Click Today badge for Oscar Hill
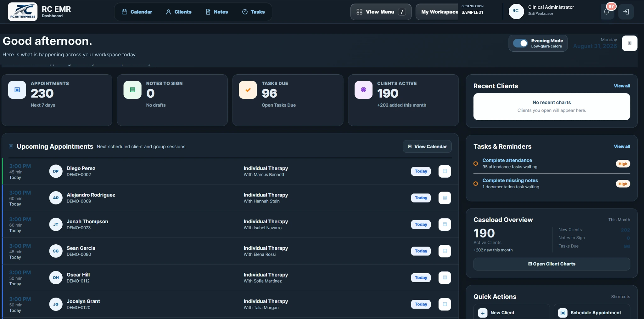Viewport: 644px width, 319px height. tap(421, 278)
